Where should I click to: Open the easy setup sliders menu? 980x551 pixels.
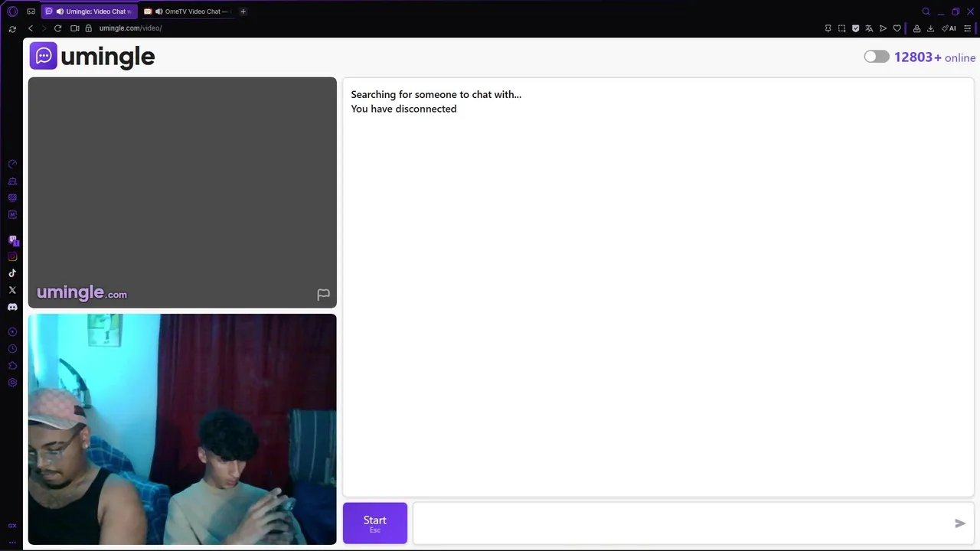click(x=967, y=28)
